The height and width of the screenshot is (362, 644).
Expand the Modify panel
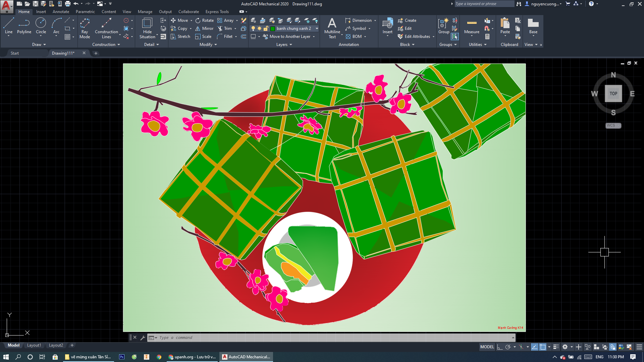click(208, 45)
